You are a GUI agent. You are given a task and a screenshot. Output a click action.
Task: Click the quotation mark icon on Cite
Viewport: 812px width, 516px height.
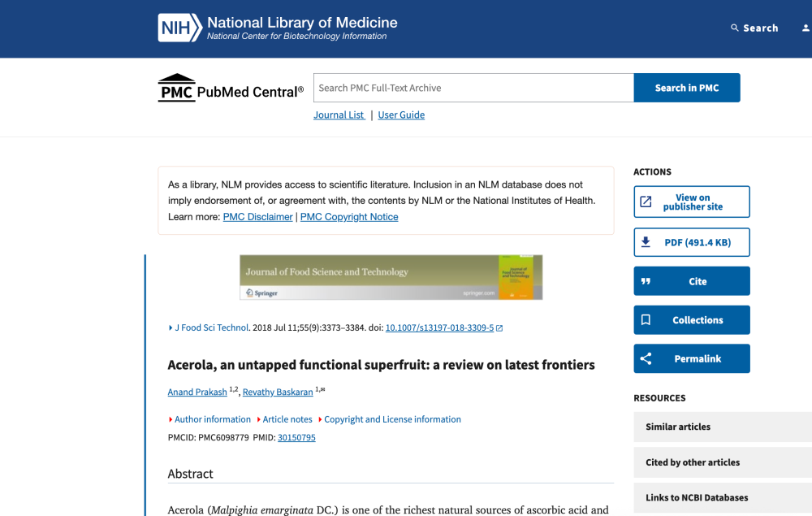pyautogui.click(x=646, y=281)
